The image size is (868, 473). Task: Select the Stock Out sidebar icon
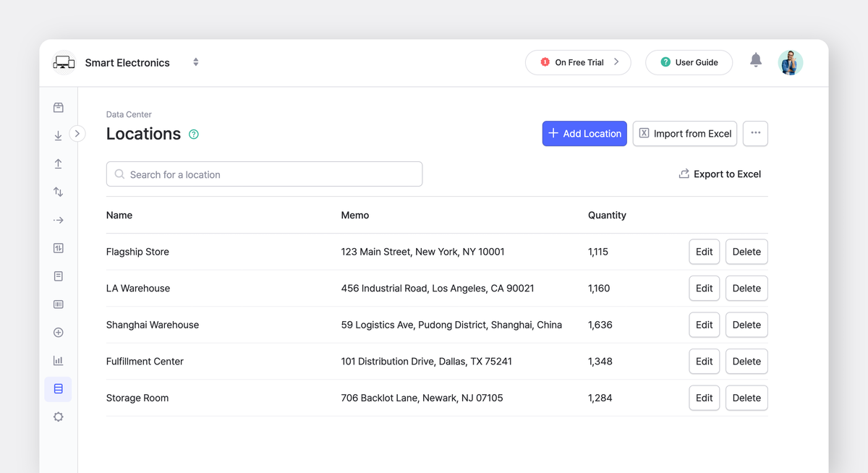(58, 163)
